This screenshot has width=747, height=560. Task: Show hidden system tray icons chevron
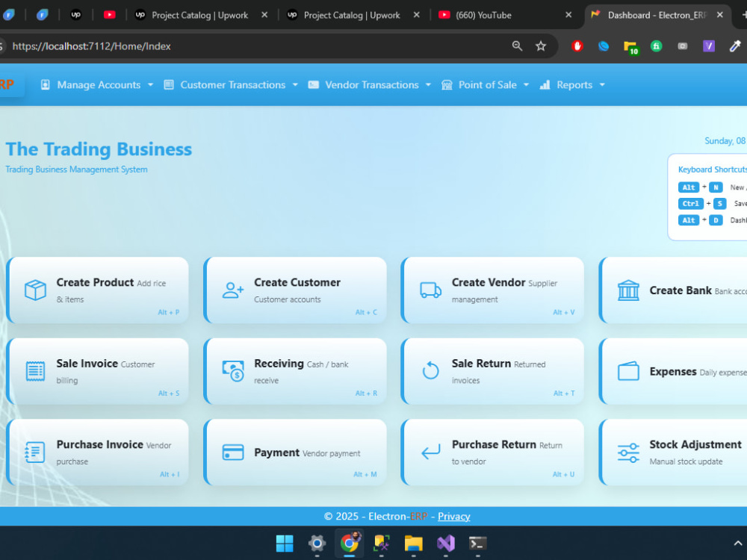[x=738, y=544]
